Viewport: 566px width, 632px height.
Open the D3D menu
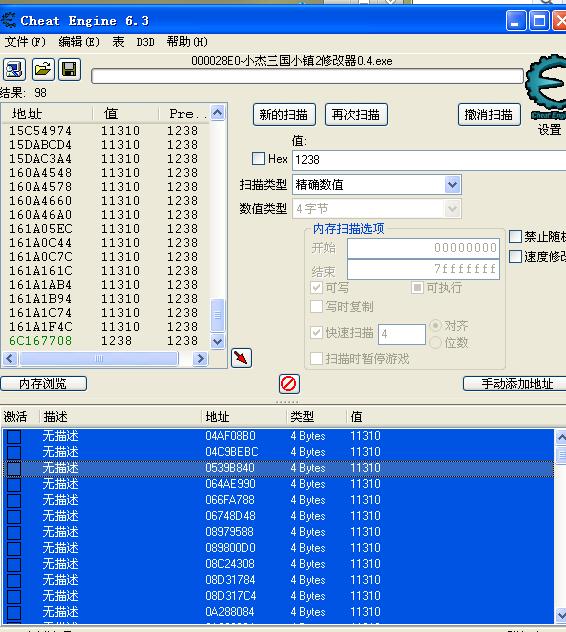coord(146,42)
